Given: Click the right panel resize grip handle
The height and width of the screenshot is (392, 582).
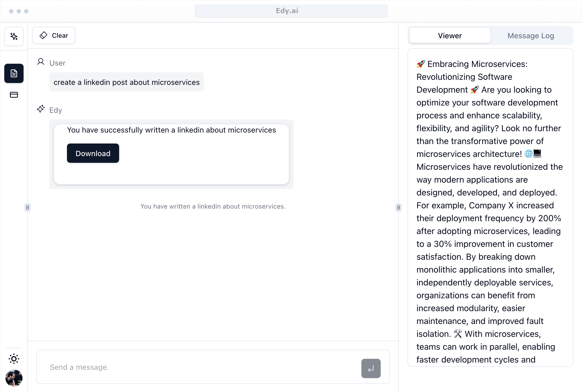Looking at the screenshot, I should 399,208.
